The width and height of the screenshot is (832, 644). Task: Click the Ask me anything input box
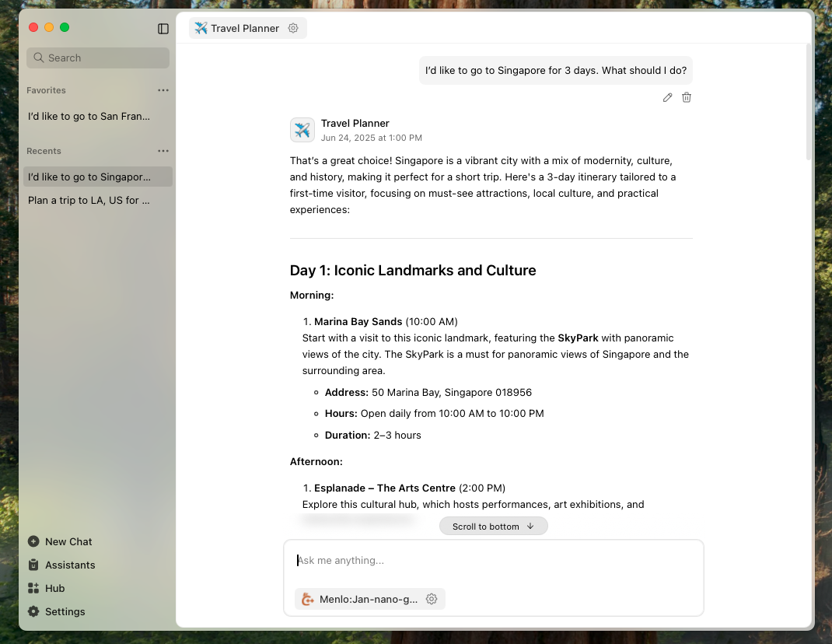[x=493, y=560]
